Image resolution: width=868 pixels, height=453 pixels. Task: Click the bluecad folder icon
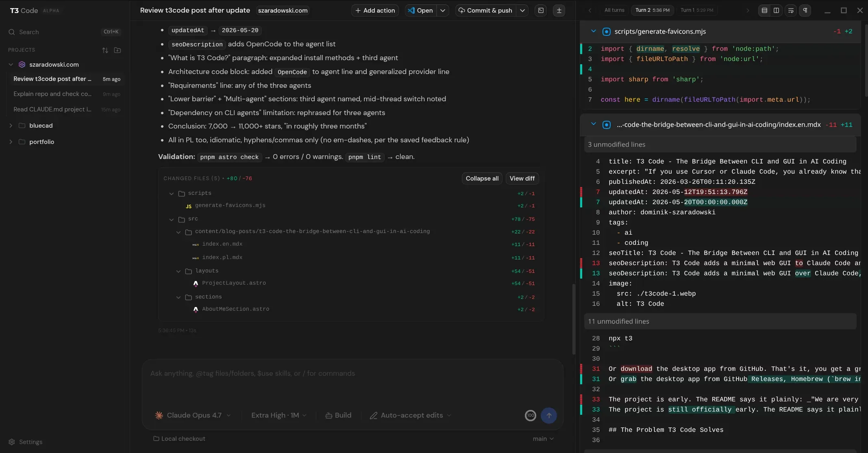[22, 126]
